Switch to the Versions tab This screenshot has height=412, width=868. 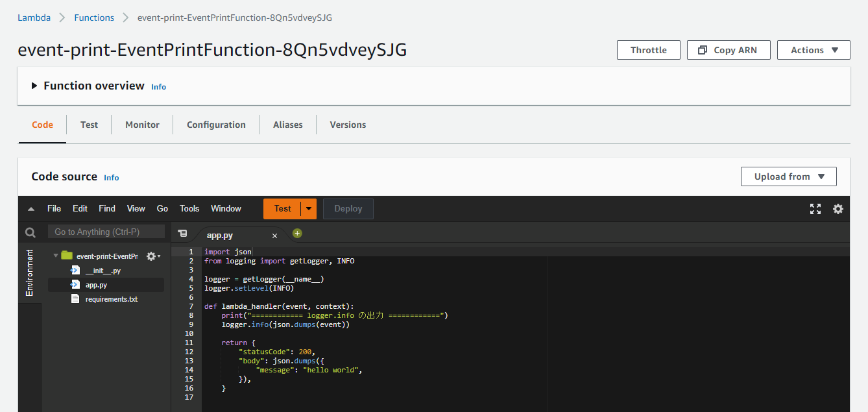pyautogui.click(x=348, y=125)
